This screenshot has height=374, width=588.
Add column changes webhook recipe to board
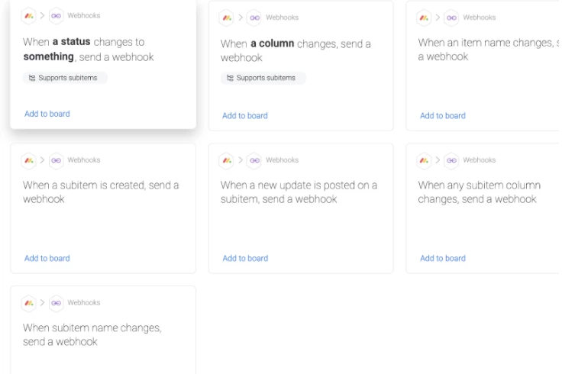pos(244,116)
